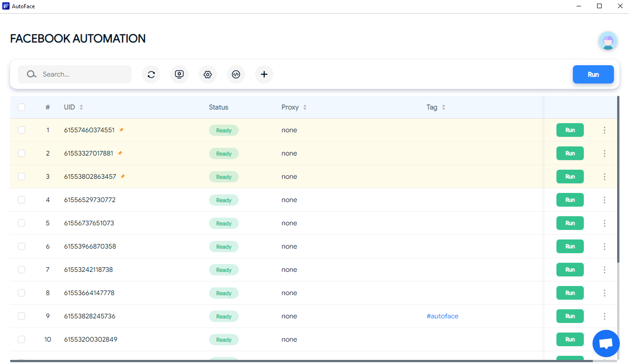This screenshot has width=629, height=364.
Task: Check the box for row 3
Action: (21, 177)
